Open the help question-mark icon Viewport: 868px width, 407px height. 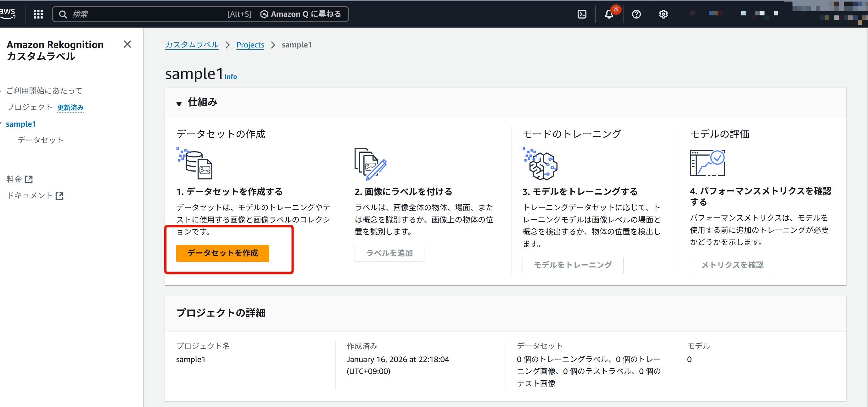pyautogui.click(x=636, y=14)
